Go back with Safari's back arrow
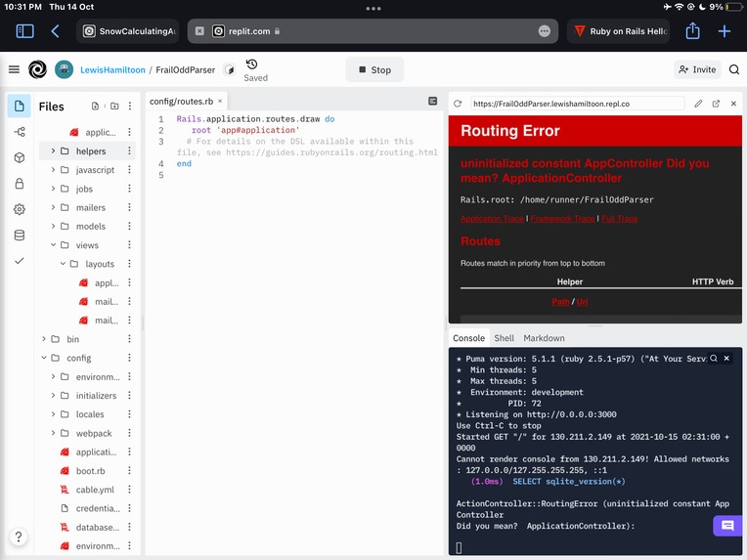747x560 pixels. pyautogui.click(x=56, y=31)
